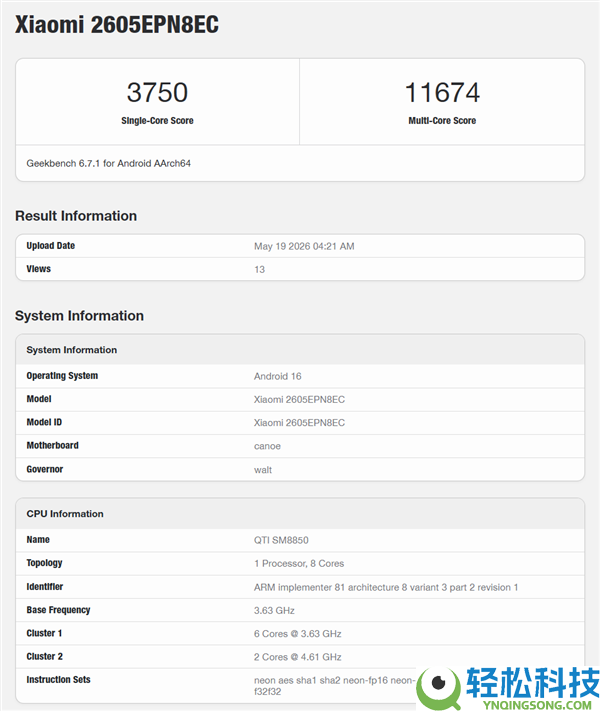
Task: Click the Result Information heading
Action: tap(76, 216)
